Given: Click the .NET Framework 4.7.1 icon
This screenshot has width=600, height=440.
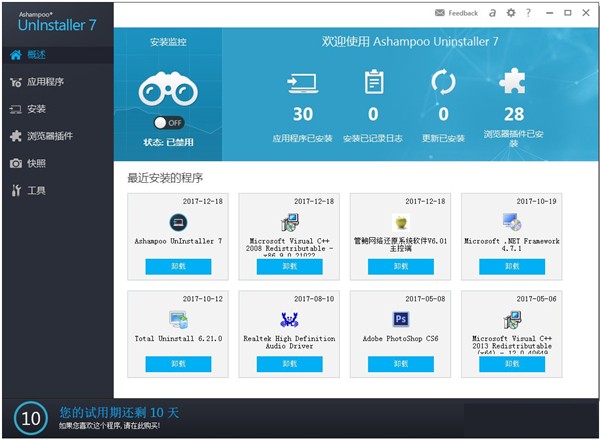Looking at the screenshot, I should [512, 222].
